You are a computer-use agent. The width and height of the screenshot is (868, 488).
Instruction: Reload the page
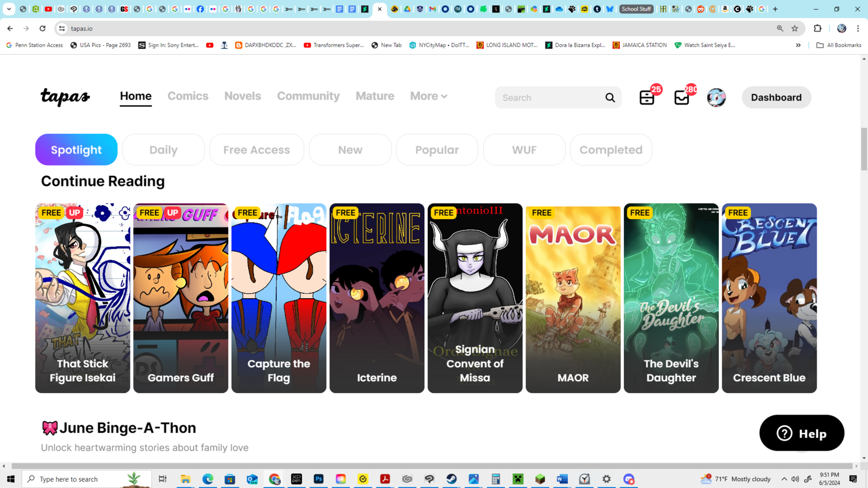42,28
